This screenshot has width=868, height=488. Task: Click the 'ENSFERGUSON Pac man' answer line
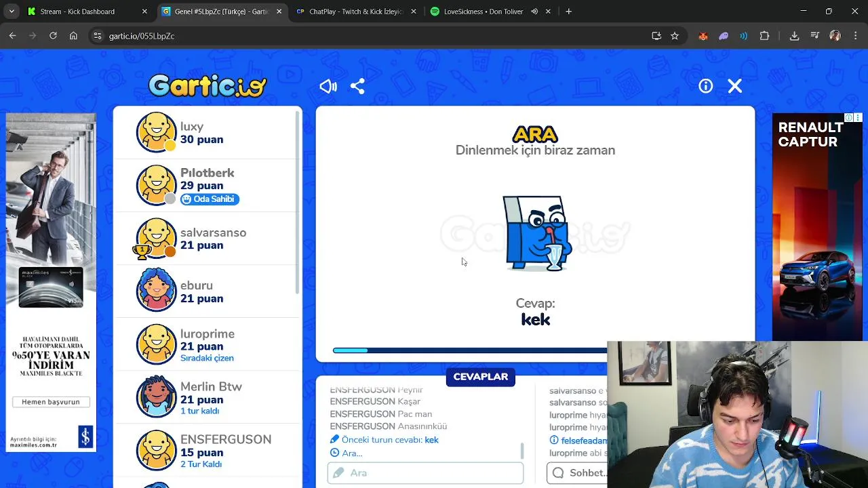point(381,414)
